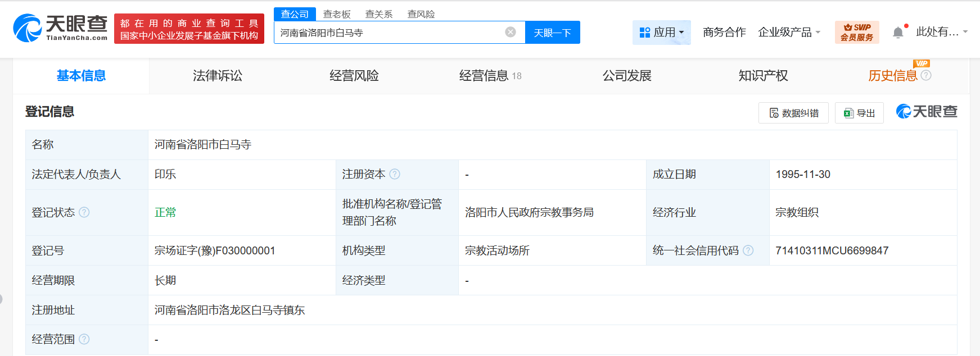Open the 商务合作 link
This screenshot has height=356, width=980.
tap(724, 33)
